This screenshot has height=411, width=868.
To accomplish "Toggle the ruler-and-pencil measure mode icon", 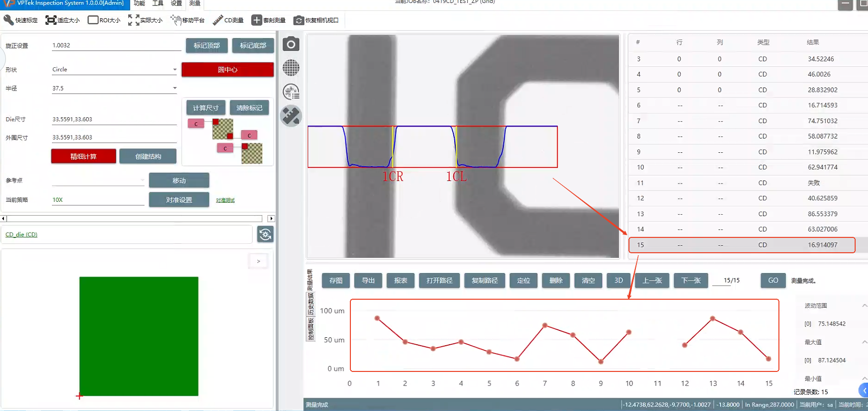I will click(291, 116).
